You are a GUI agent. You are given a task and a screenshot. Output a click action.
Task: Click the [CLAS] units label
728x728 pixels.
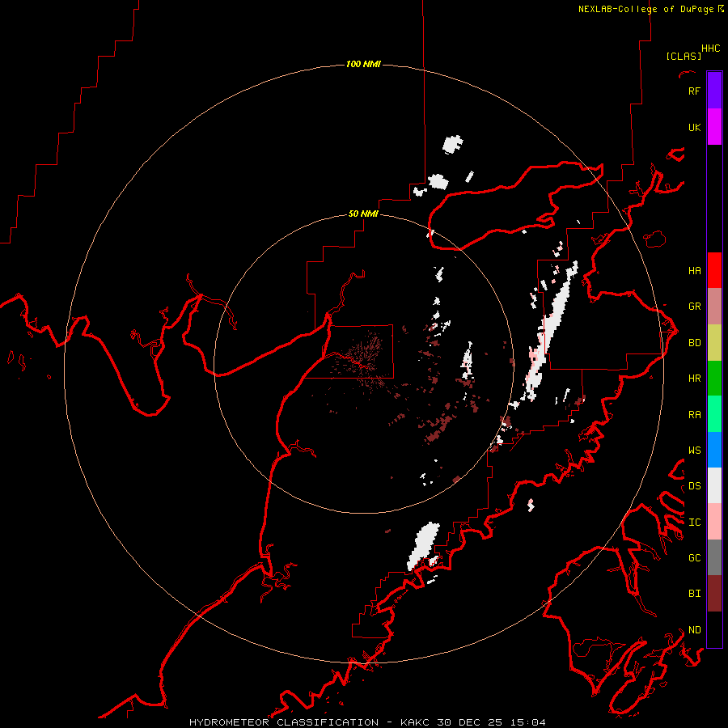684,56
